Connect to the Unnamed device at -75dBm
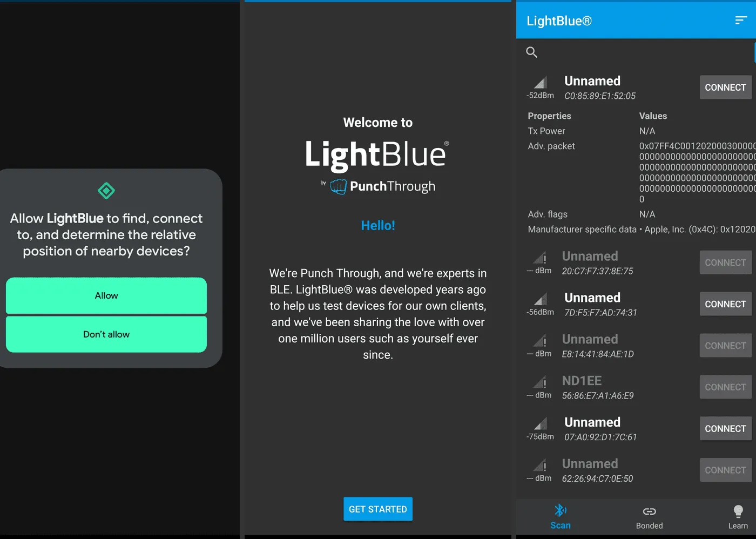 pyautogui.click(x=725, y=428)
